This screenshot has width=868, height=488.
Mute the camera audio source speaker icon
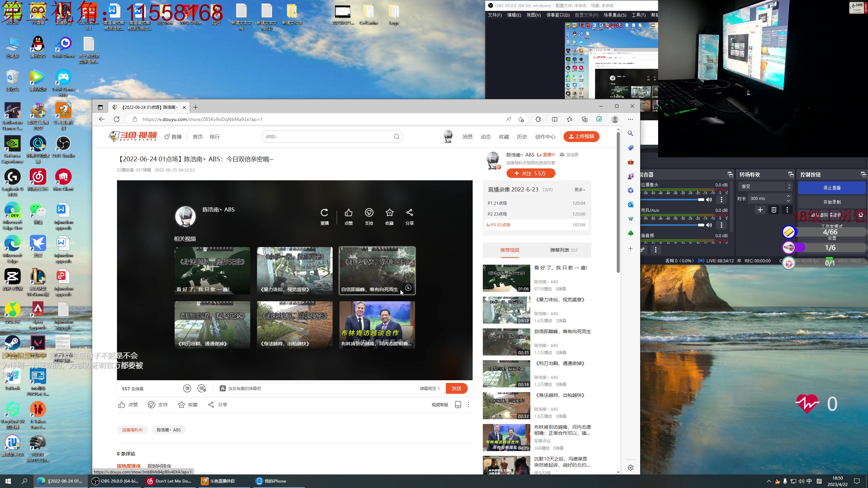(x=709, y=200)
